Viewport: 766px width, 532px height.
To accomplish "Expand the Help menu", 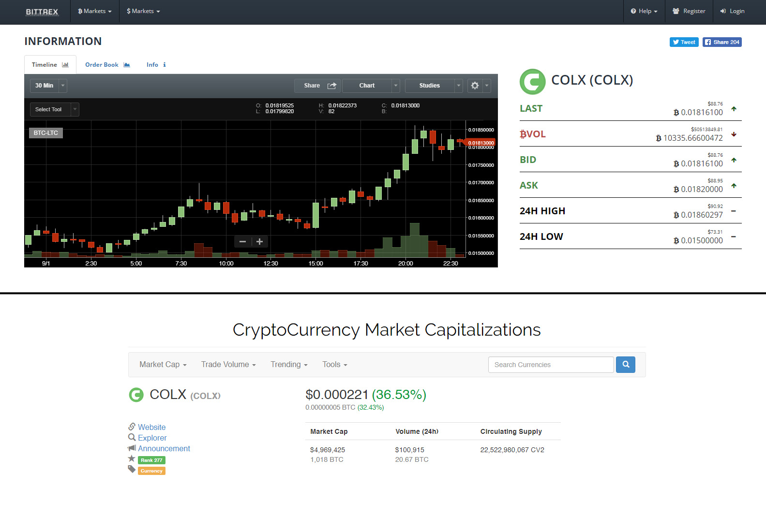I will tap(644, 11).
